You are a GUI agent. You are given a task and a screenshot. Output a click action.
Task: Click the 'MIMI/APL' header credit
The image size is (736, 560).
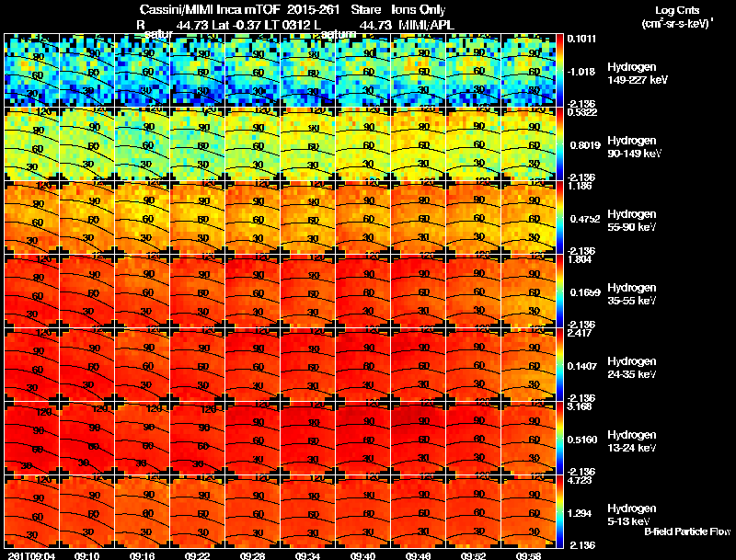427,26
